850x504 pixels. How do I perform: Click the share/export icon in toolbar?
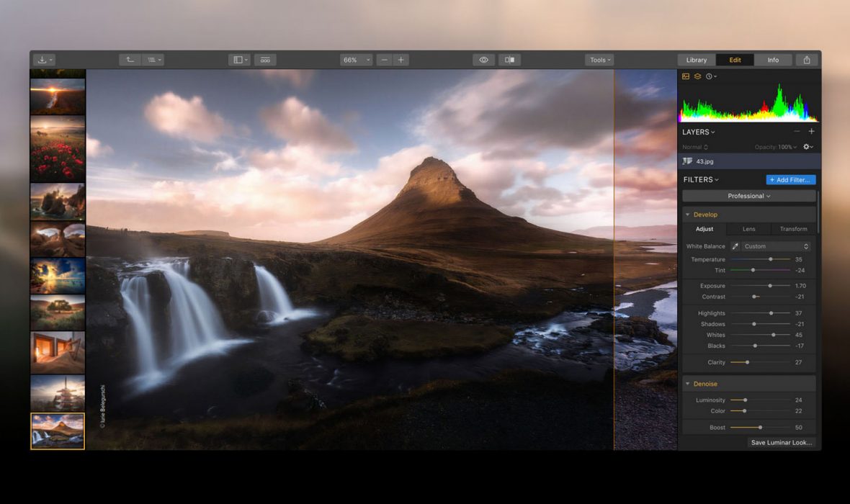(x=807, y=60)
